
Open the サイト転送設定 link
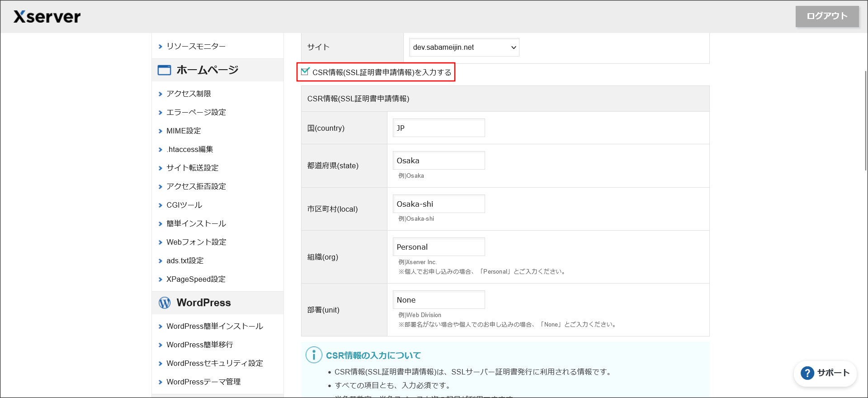coord(192,168)
